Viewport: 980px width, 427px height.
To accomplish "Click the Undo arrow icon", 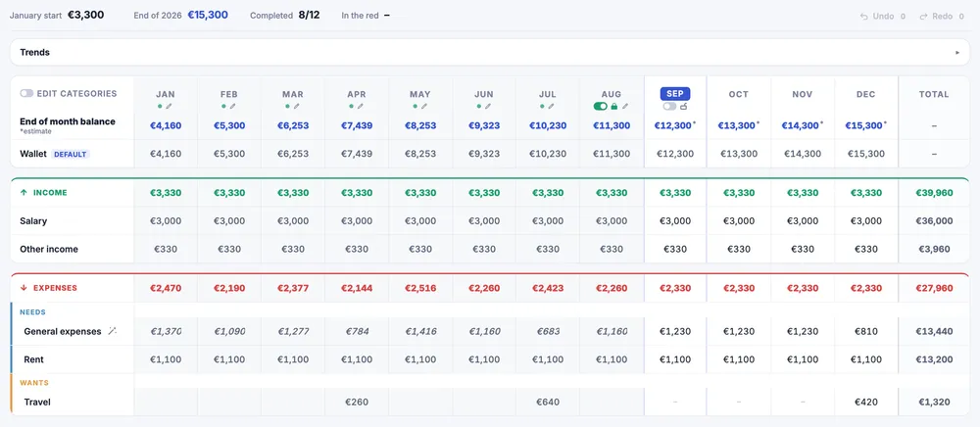I will tap(864, 17).
